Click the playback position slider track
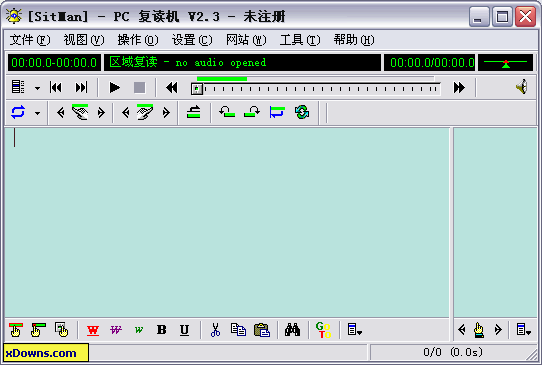 point(316,89)
